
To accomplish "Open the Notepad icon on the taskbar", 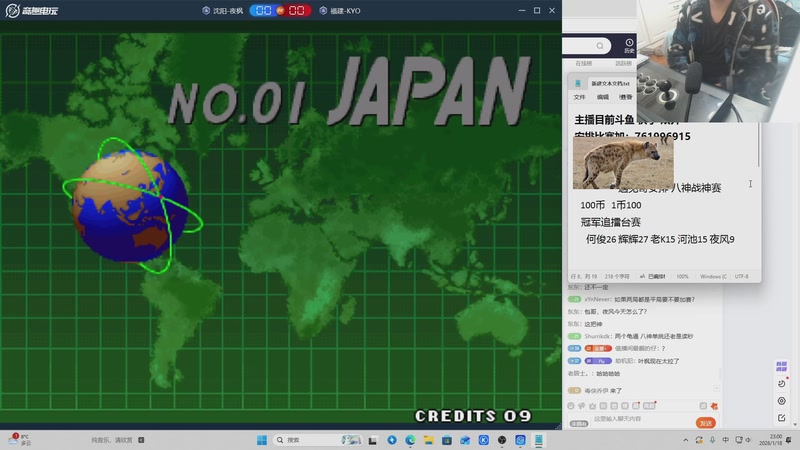I will 539,440.
